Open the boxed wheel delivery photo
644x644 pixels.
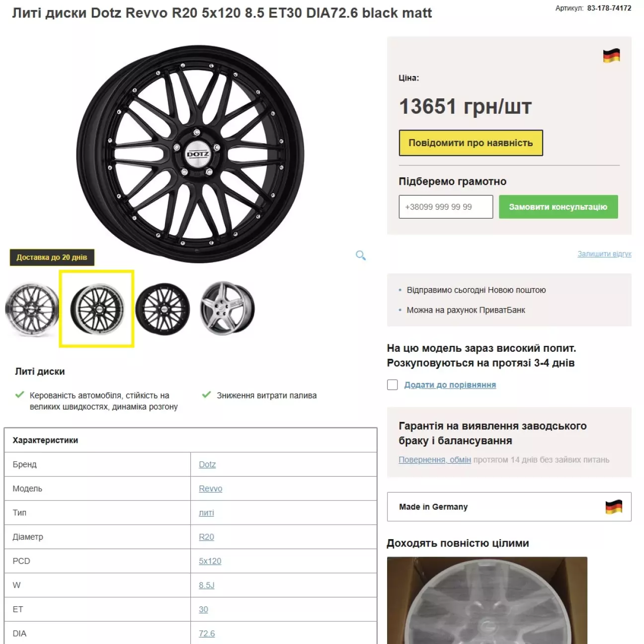point(487,600)
